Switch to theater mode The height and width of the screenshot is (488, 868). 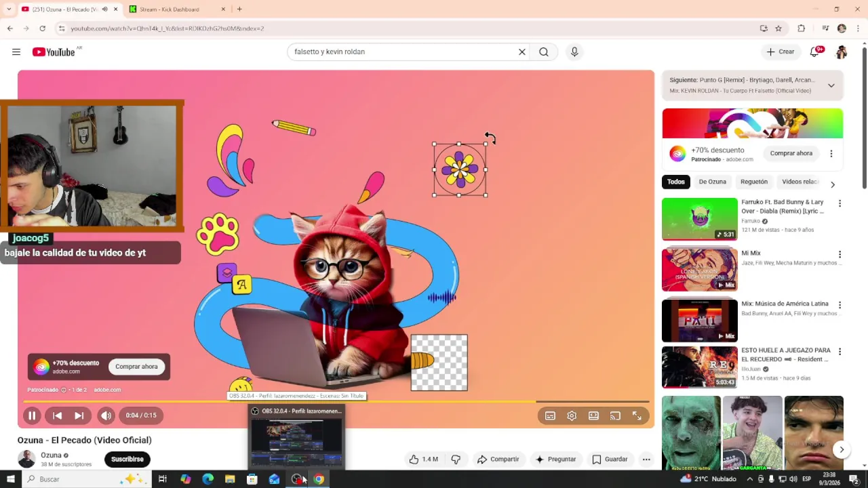pos(593,416)
